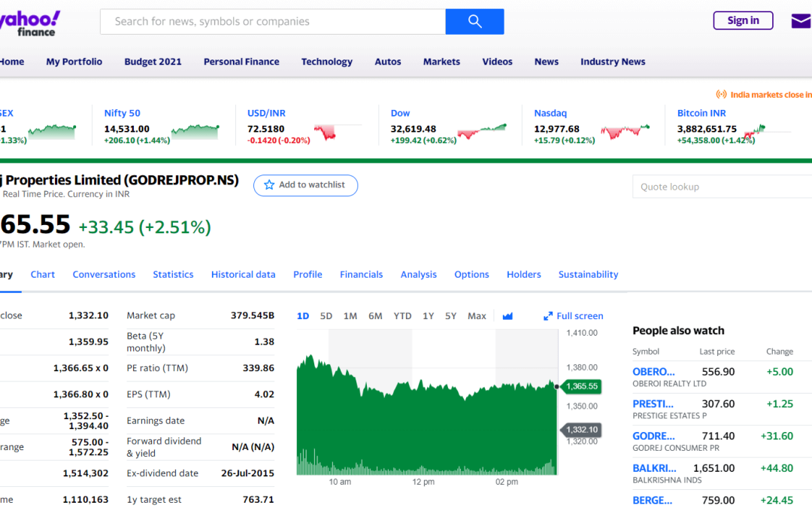The width and height of the screenshot is (812, 508).
Task: Select the 1D chart range
Action: tap(303, 315)
